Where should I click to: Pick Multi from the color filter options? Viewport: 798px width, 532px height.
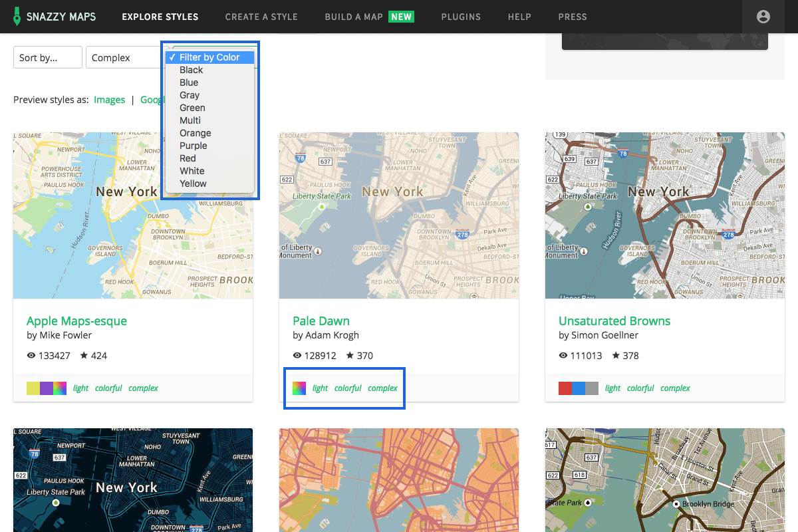(x=190, y=120)
